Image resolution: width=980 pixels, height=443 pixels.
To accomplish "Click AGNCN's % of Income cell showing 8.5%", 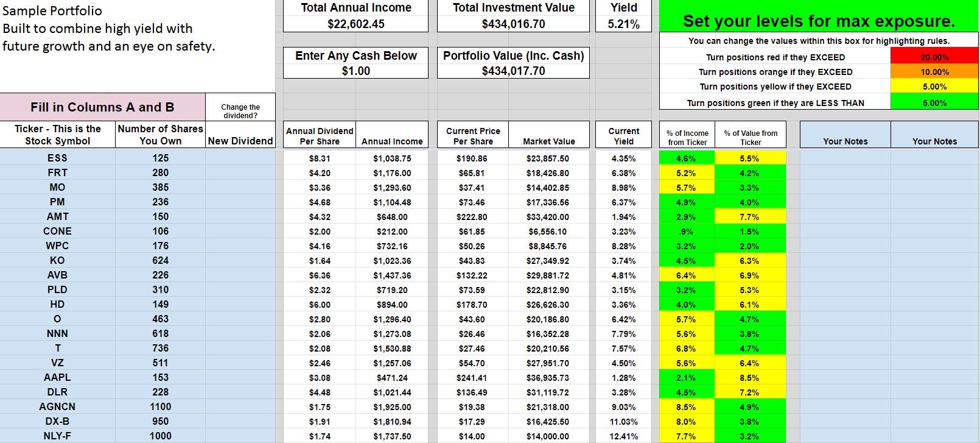I will pyautogui.click(x=687, y=407).
